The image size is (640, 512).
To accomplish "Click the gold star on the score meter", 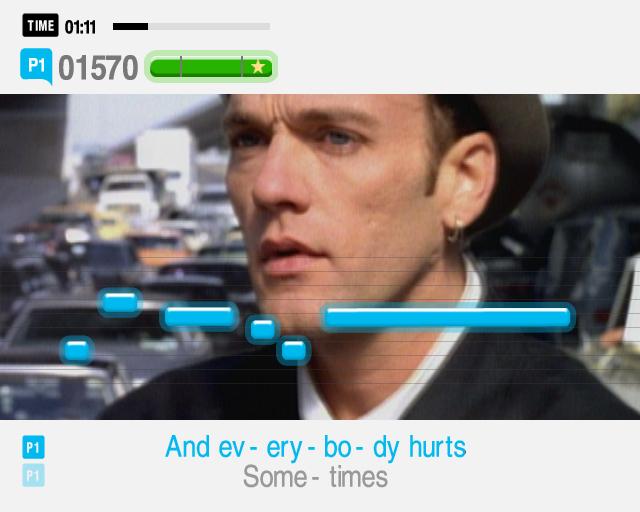I will [x=258, y=67].
